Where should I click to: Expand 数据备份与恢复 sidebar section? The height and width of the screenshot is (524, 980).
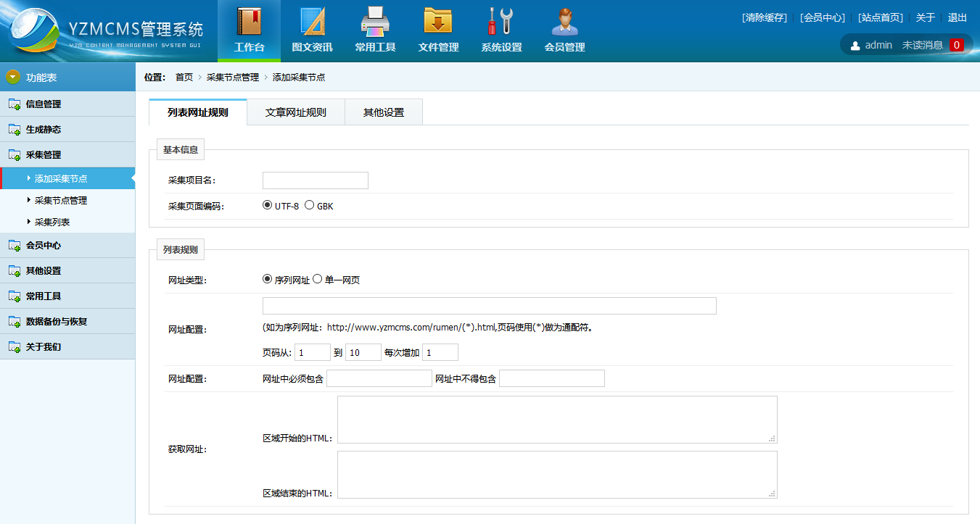point(57,321)
